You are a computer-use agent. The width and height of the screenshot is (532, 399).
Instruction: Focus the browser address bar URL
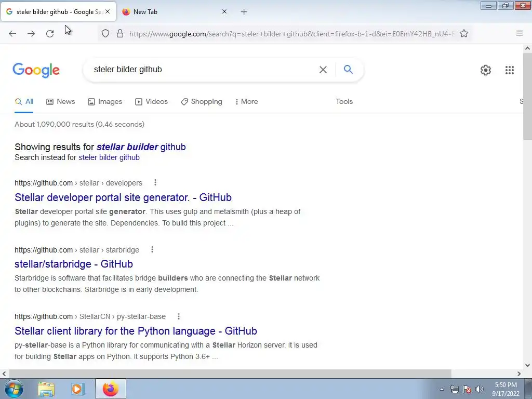291,34
